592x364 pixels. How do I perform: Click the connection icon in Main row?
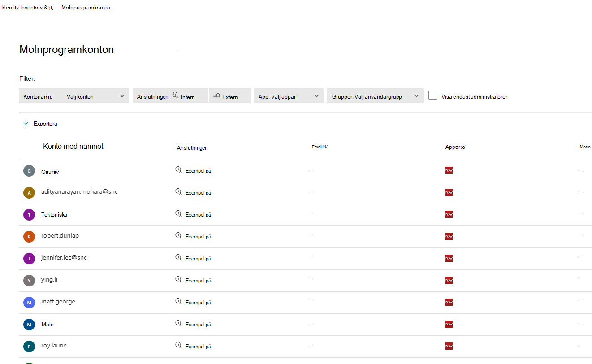pyautogui.click(x=178, y=324)
